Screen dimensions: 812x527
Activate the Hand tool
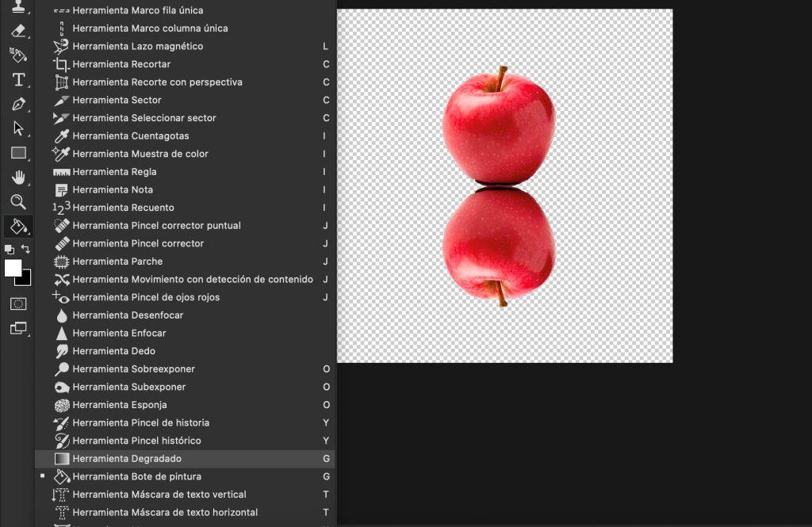tap(18, 177)
